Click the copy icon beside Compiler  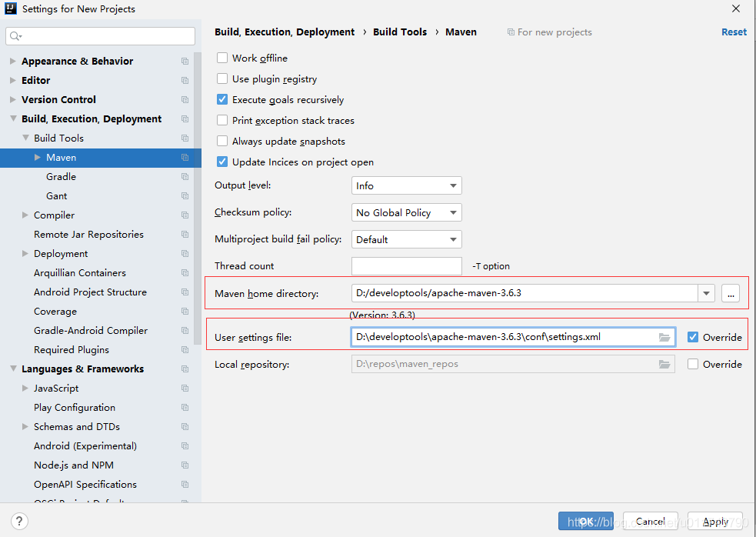pyautogui.click(x=185, y=215)
